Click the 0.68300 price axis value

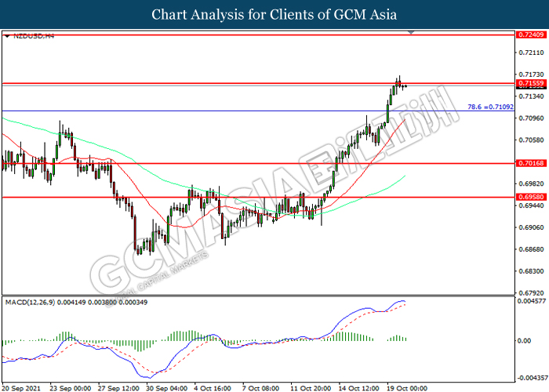pyautogui.click(x=531, y=271)
